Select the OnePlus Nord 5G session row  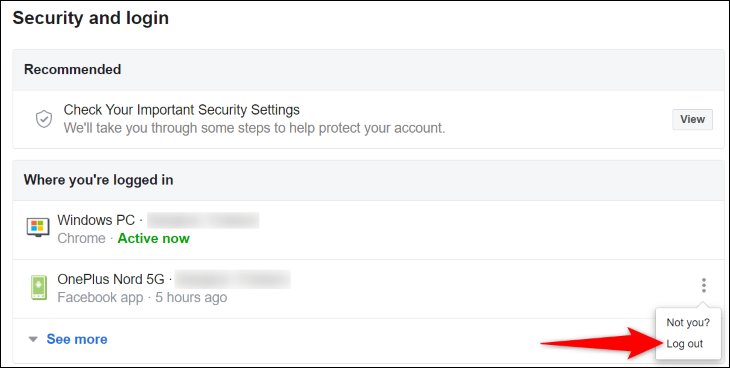[368, 289]
